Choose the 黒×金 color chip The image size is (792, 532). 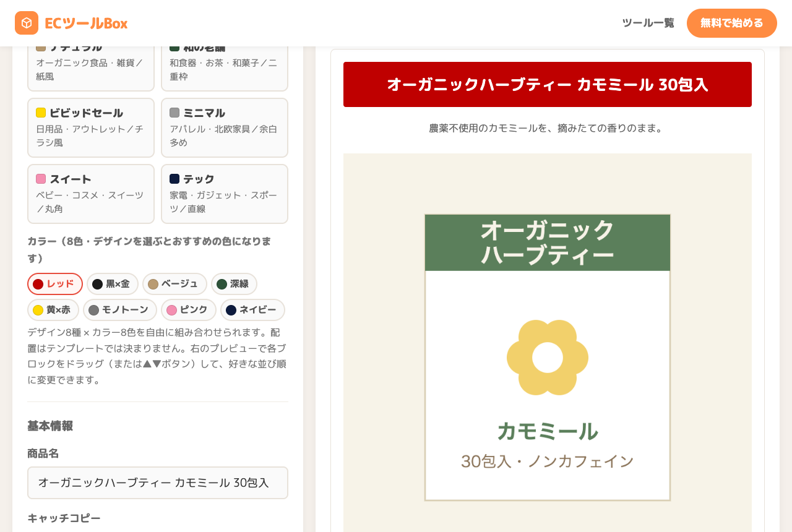[x=113, y=284]
